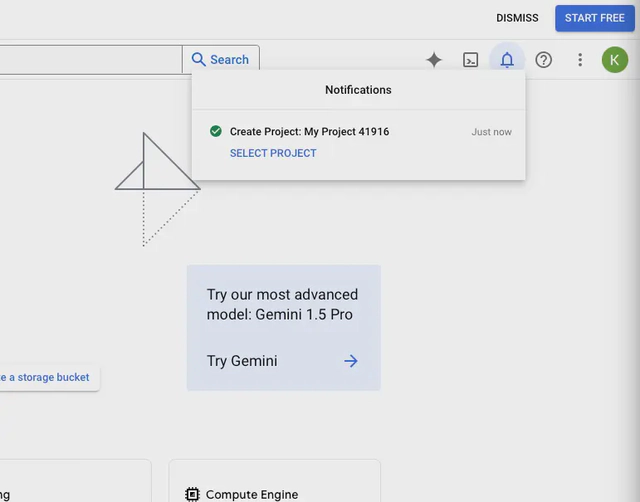Click the Notifications panel heading

click(x=358, y=90)
